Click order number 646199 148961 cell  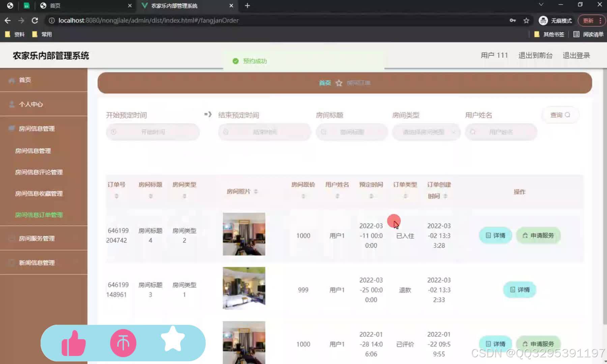[x=117, y=290]
